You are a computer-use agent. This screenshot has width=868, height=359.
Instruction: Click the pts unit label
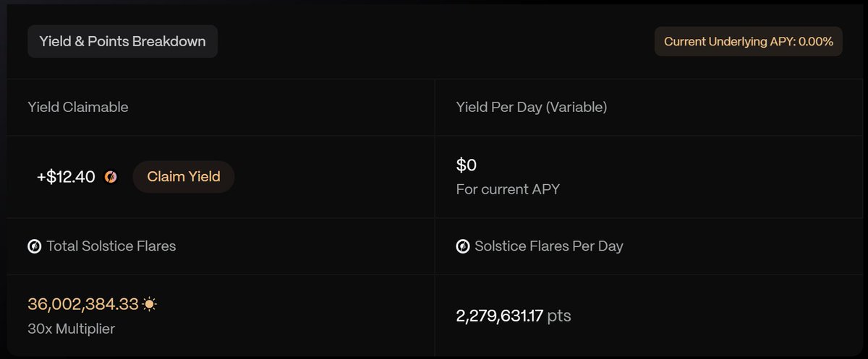pos(559,316)
